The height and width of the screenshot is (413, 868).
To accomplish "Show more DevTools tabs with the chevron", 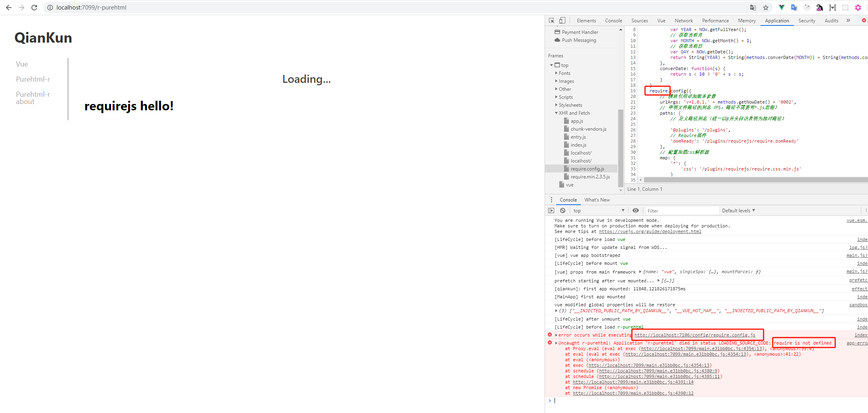I will 848,21.
